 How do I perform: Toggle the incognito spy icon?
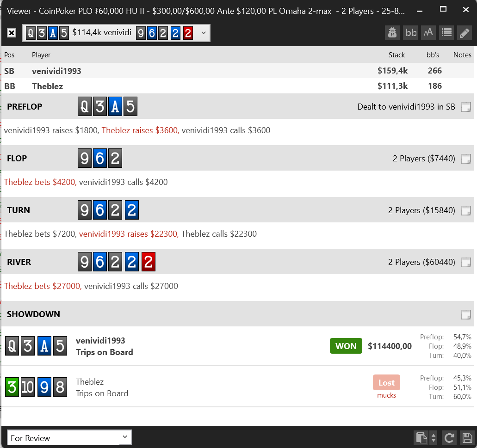point(392,32)
